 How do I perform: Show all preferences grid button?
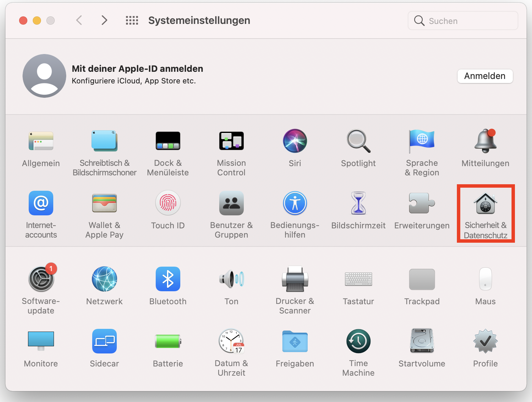132,21
